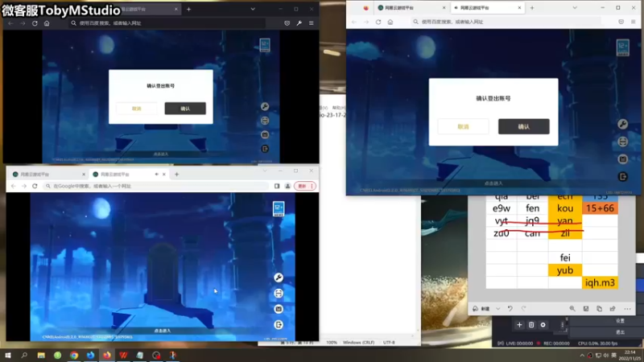Image resolution: width=644 pixels, height=362 pixels.
Task: Click the scan icon in Chrome game window
Action: coord(279,293)
